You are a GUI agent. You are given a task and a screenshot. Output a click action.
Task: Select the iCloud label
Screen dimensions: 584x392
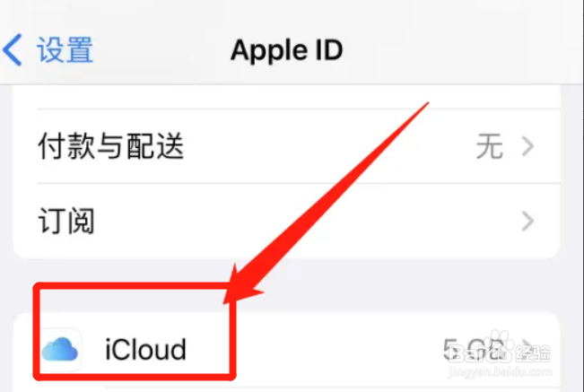tap(145, 349)
